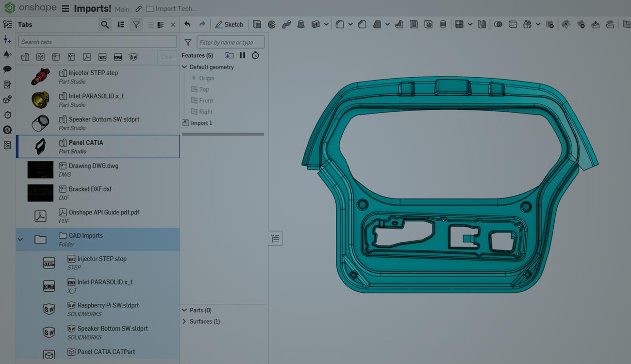Open the Fillet tool

pyautogui.click(x=340, y=24)
